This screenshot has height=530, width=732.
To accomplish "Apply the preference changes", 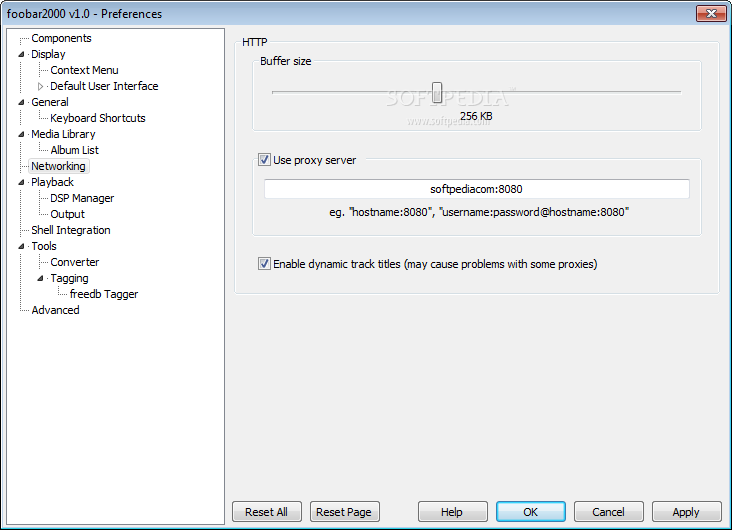I will [687, 512].
